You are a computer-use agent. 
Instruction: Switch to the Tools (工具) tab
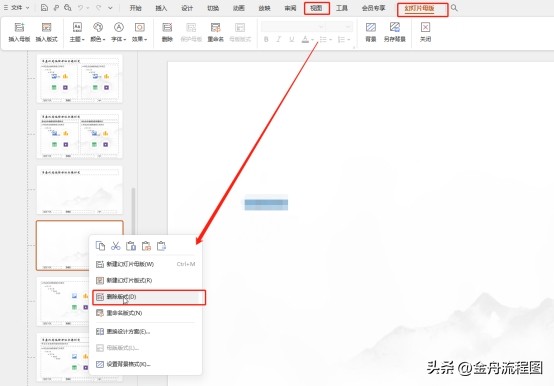click(x=342, y=8)
